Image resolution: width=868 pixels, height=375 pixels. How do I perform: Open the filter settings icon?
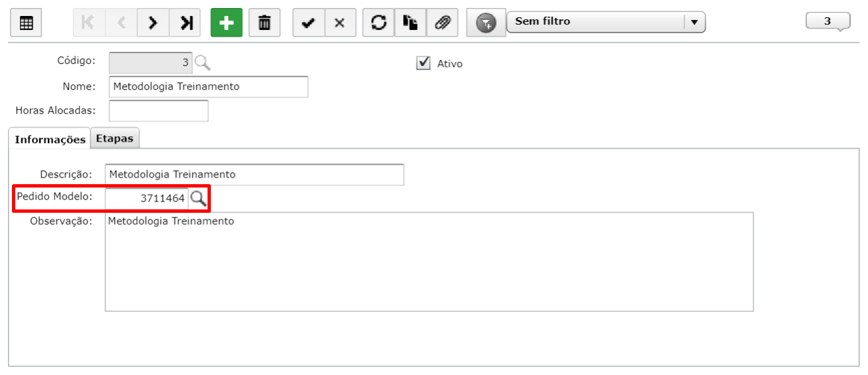[x=486, y=24]
